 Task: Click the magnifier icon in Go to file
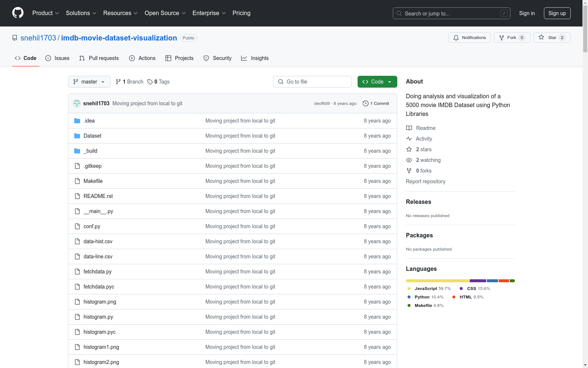281,82
